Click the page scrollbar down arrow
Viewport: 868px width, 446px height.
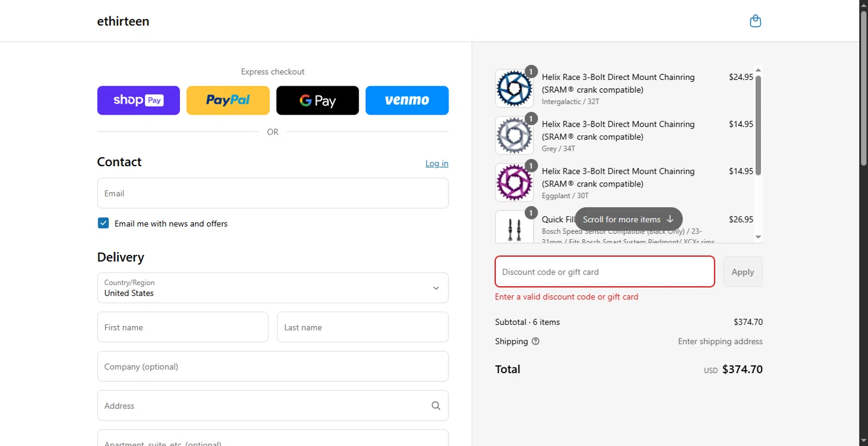[863, 441]
